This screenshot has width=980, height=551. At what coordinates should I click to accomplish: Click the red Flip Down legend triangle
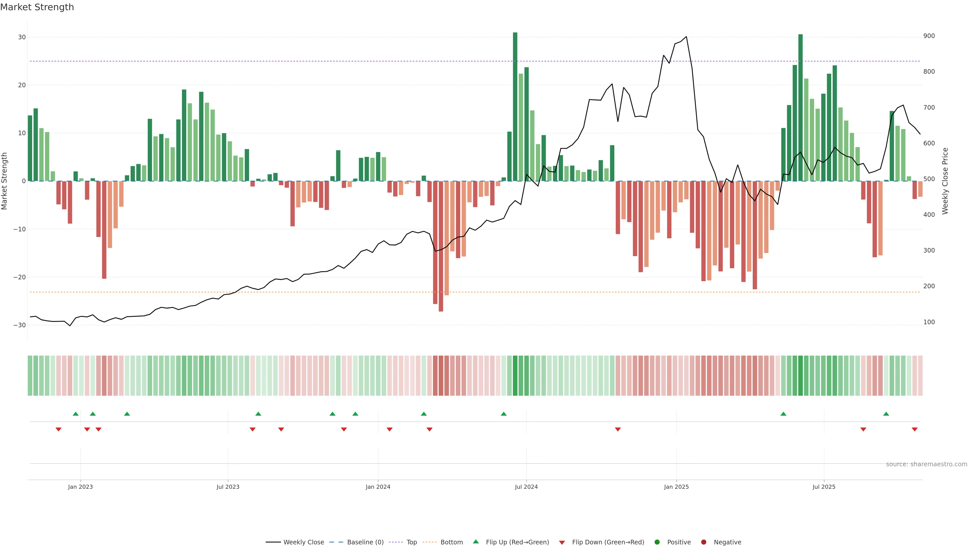[x=562, y=542]
